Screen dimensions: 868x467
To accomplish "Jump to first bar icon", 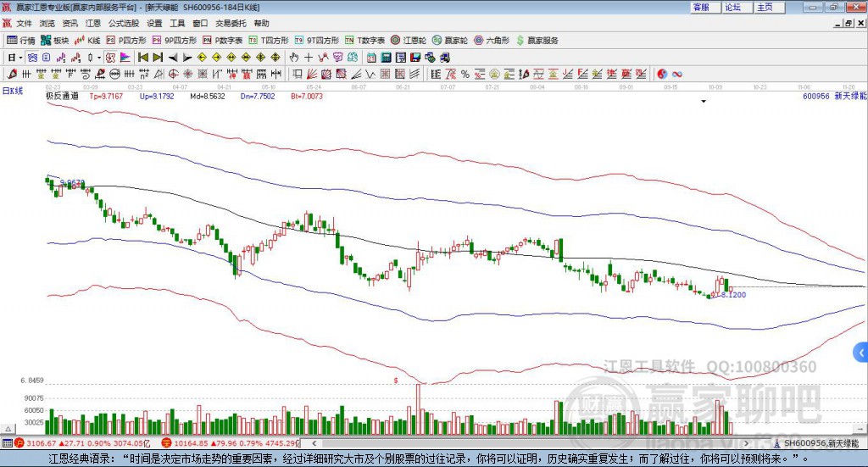I will click(x=142, y=58).
